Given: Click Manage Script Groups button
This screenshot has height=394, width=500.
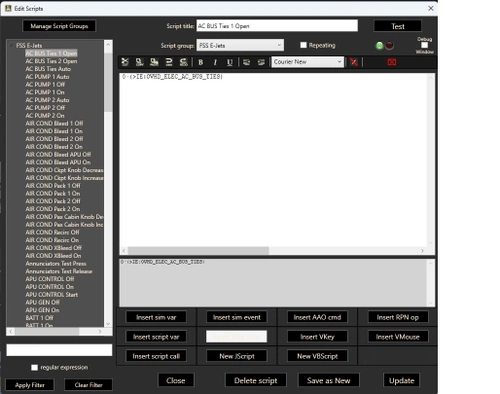Looking at the screenshot, I should [x=59, y=26].
